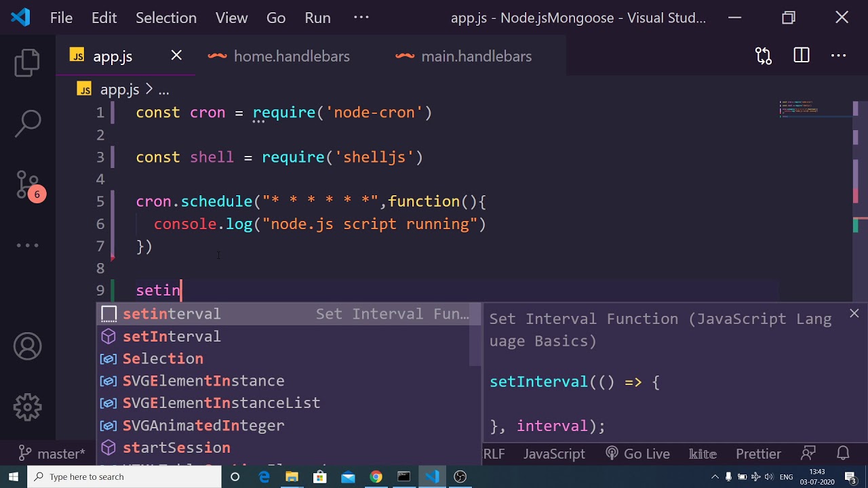
Task: Open the notifications bell in status bar
Action: (x=843, y=453)
